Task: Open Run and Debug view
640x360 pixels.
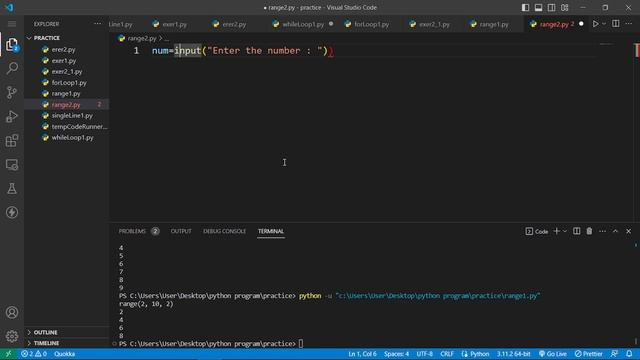Action: click(x=12, y=116)
